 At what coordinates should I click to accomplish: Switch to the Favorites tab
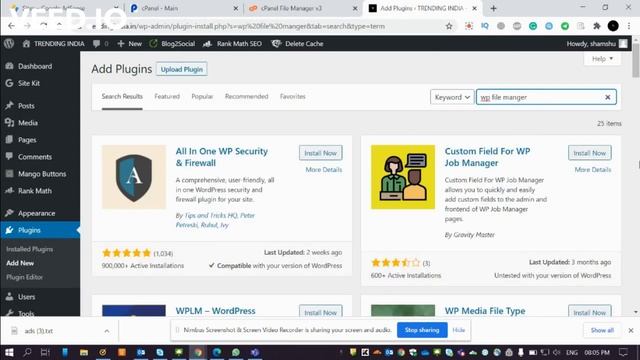tap(293, 96)
